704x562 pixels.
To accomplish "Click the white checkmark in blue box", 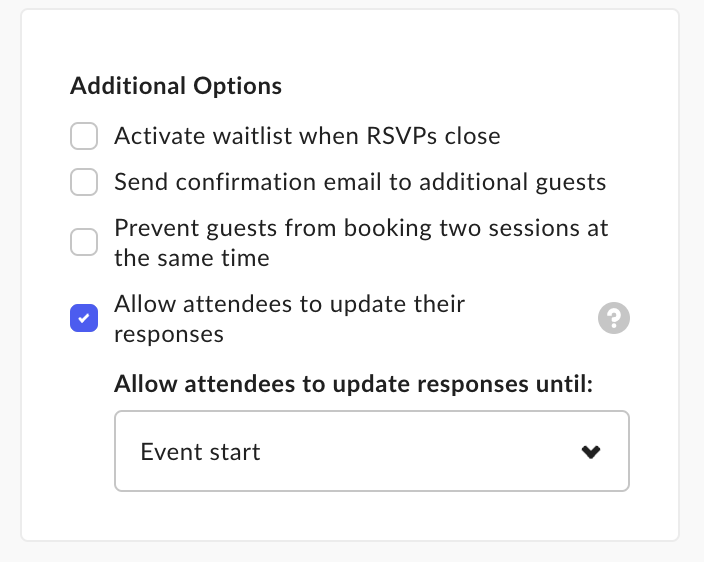I will (84, 318).
